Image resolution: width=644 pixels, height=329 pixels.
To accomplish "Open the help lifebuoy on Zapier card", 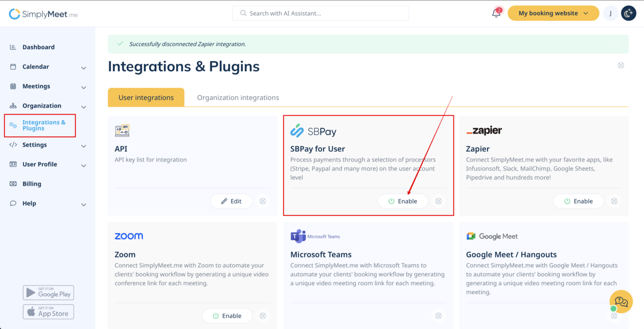I will pos(614,201).
